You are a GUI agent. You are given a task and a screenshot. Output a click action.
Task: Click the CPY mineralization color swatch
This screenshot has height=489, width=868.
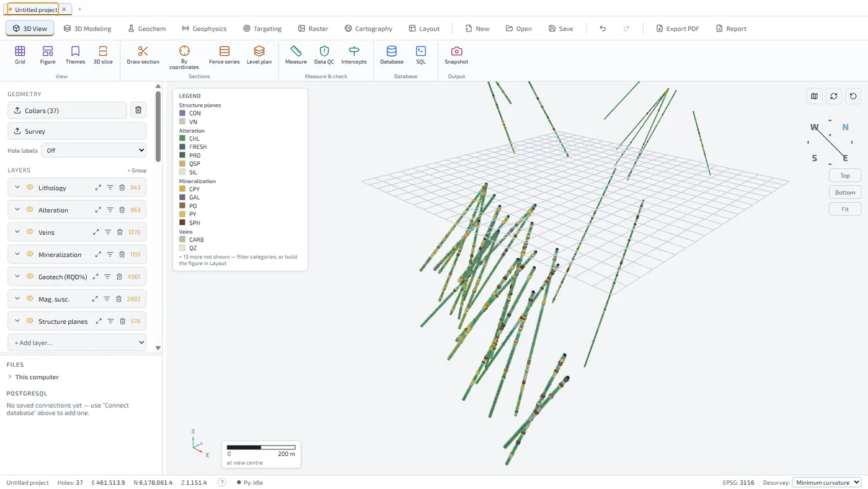click(x=182, y=189)
